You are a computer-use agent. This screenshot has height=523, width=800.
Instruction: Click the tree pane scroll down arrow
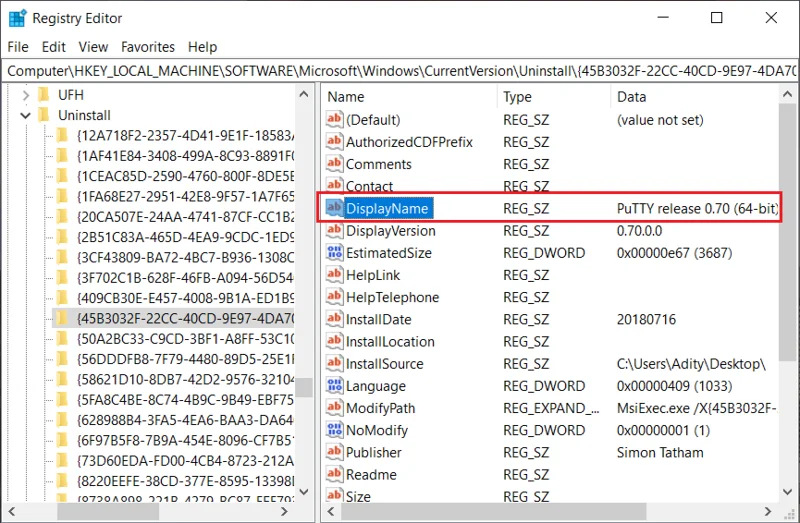tap(304, 492)
